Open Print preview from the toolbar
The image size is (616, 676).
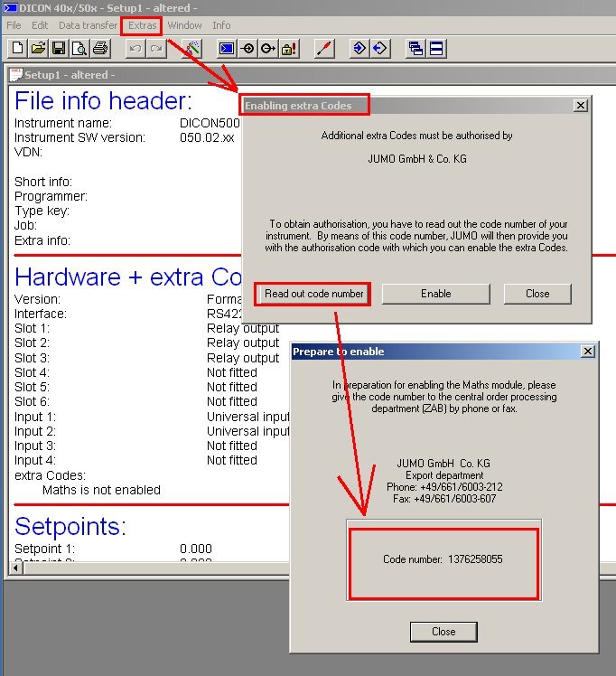[x=79, y=48]
